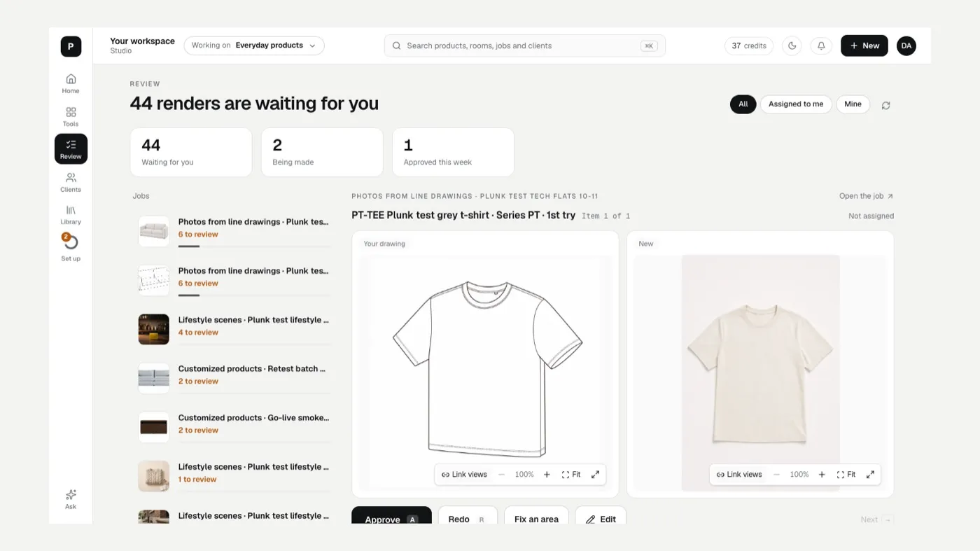
Task: Expand the New render panel to fullscreen
Action: tap(870, 475)
